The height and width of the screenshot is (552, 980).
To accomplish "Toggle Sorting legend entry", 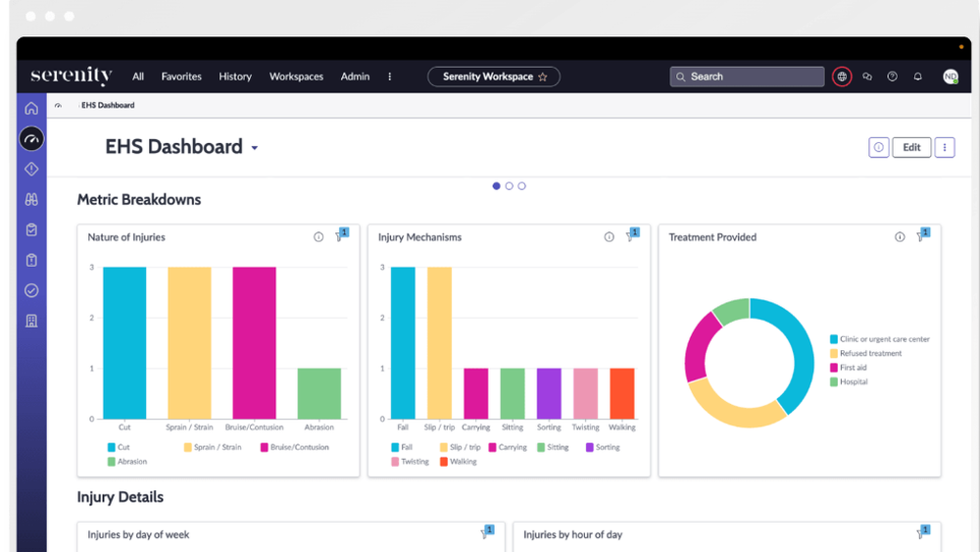I will click(603, 448).
